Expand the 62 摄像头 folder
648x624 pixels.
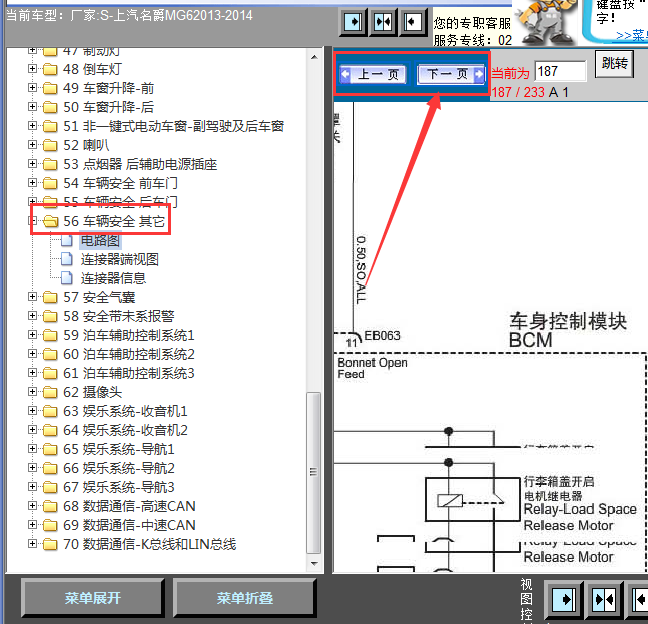[x=32, y=392]
